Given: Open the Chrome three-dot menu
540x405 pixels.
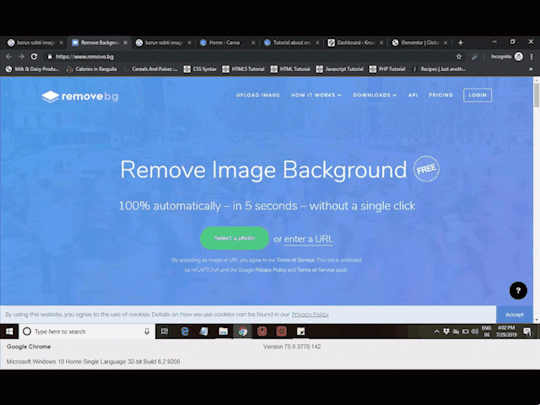Looking at the screenshot, I should click(531, 56).
